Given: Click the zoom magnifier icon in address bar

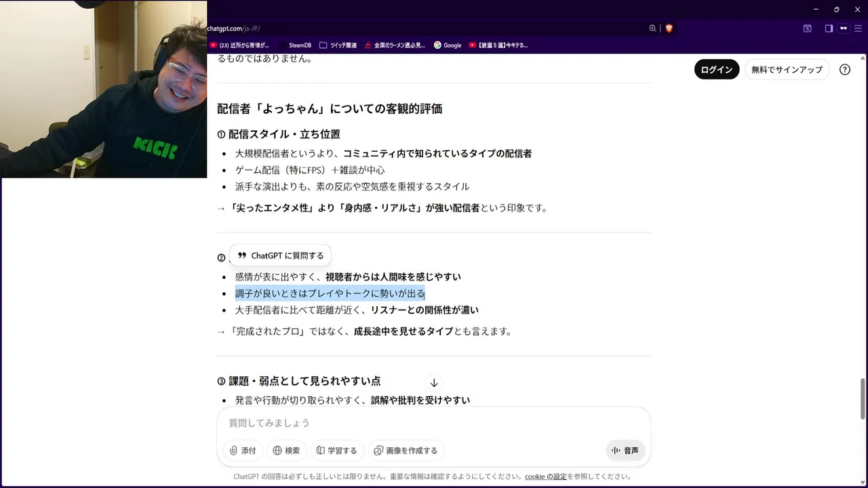Looking at the screenshot, I should 652,28.
